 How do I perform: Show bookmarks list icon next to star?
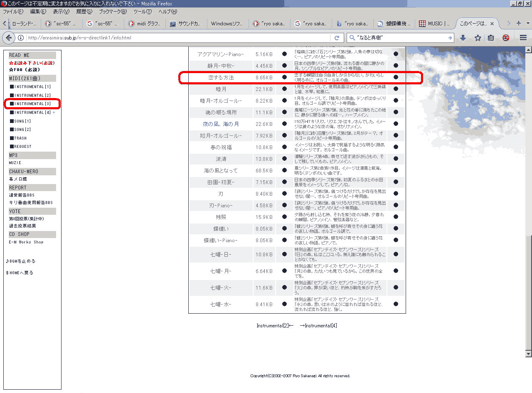tap(491, 38)
